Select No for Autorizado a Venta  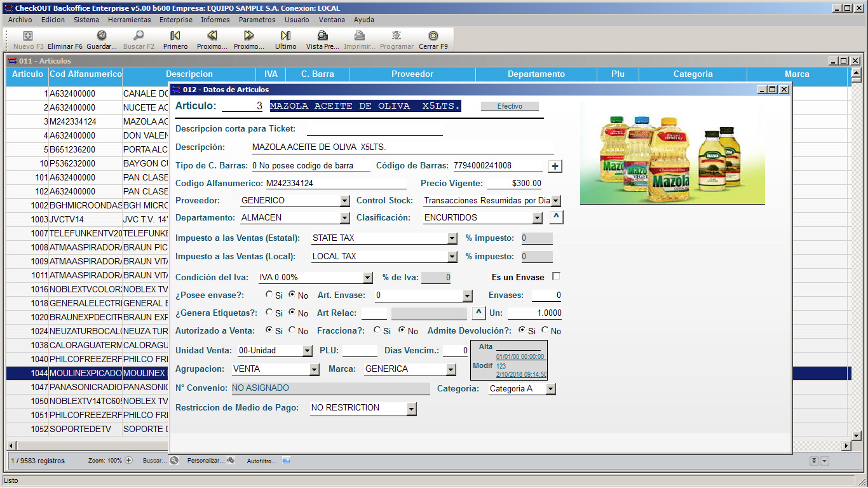tap(292, 330)
